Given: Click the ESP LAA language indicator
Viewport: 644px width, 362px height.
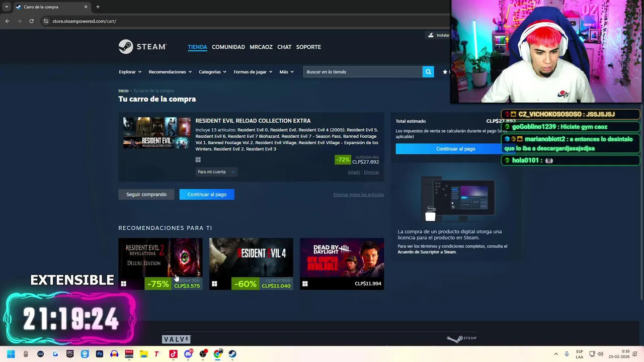Looking at the screenshot, I should tap(580, 354).
